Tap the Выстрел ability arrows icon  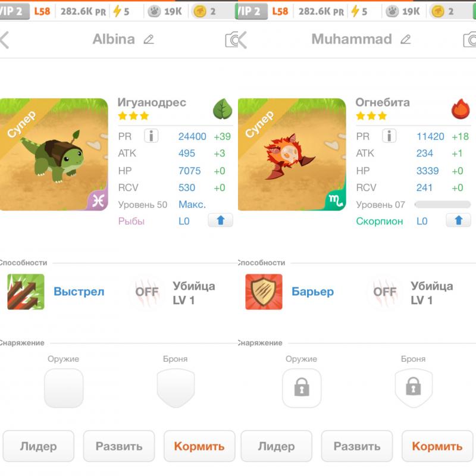(x=26, y=292)
